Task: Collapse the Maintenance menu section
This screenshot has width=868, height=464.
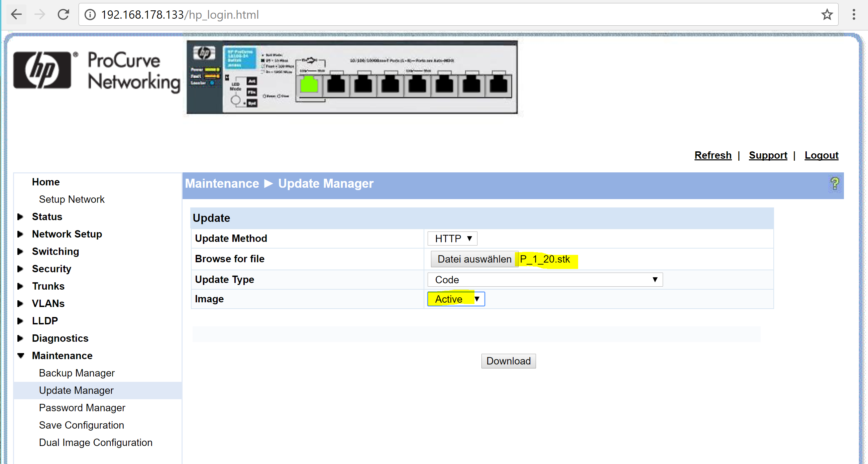Action: tap(62, 355)
